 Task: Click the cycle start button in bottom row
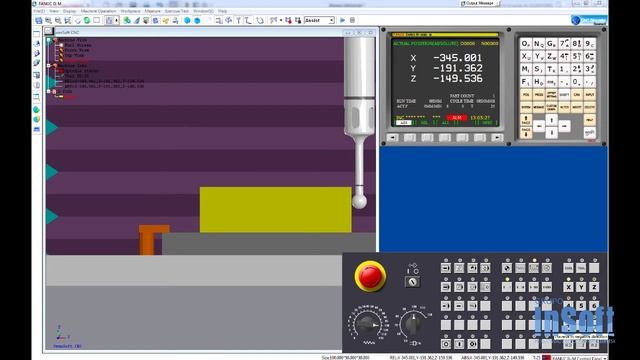click(459, 344)
